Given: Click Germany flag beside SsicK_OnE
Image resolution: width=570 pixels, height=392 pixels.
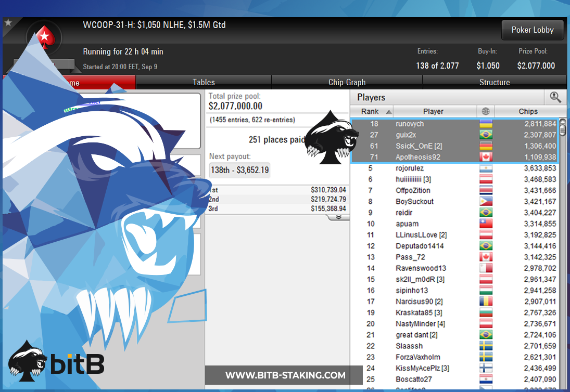Looking at the screenshot, I should pyautogui.click(x=486, y=146).
